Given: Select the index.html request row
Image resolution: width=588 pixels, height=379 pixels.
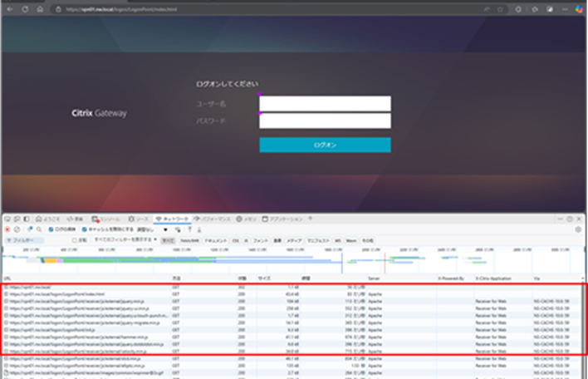Looking at the screenshot, I should tap(292, 294).
